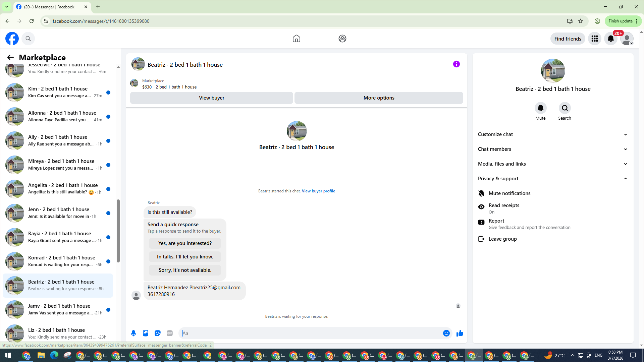644x362 pixels.
Task: Open the Marketplace listing thumbnail in banner
Action: click(x=134, y=83)
